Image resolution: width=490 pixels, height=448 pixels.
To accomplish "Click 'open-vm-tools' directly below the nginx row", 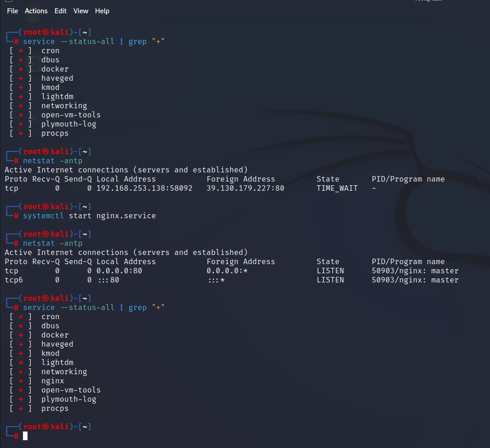I will click(71, 390).
